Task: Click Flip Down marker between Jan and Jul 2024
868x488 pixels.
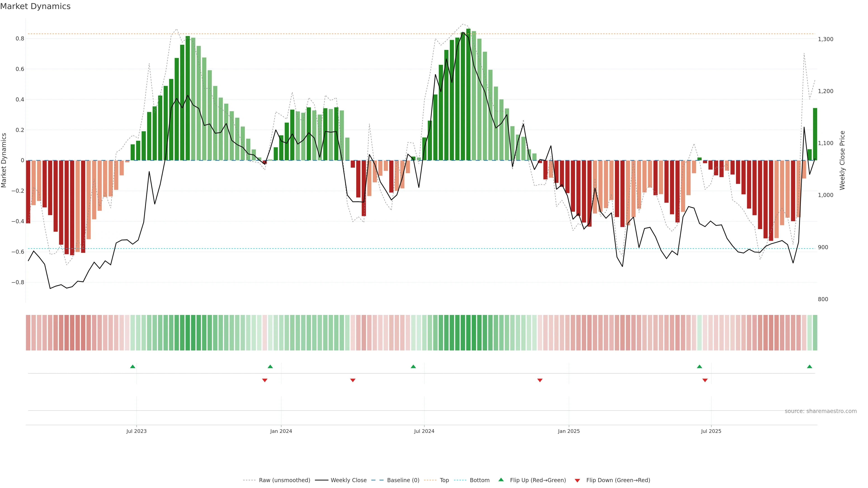Action: (x=353, y=380)
